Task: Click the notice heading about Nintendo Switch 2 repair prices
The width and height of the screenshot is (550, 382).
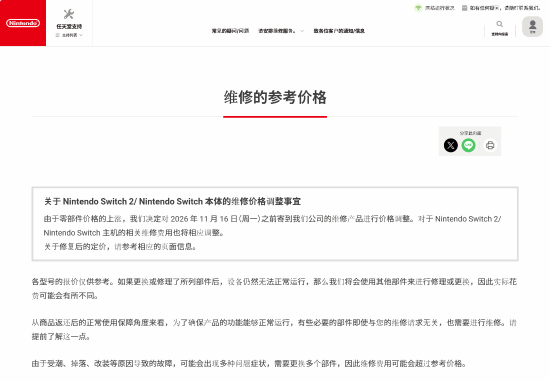Action: pos(172,201)
